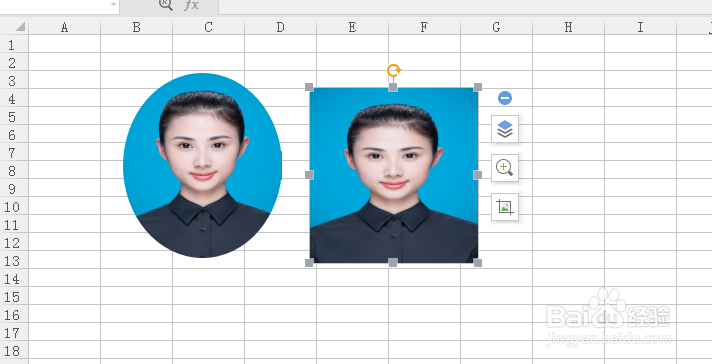Select the rectangular portrait picture
The image size is (712, 364).
point(394,175)
